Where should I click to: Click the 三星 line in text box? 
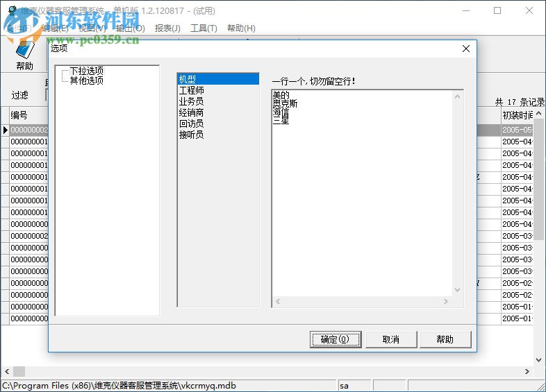[x=281, y=121]
